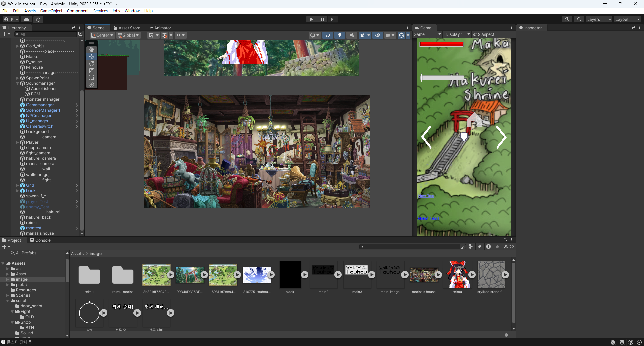This screenshot has height=346, width=644.
Task: Select the Move tool in Scene overlay
Action: [92, 57]
